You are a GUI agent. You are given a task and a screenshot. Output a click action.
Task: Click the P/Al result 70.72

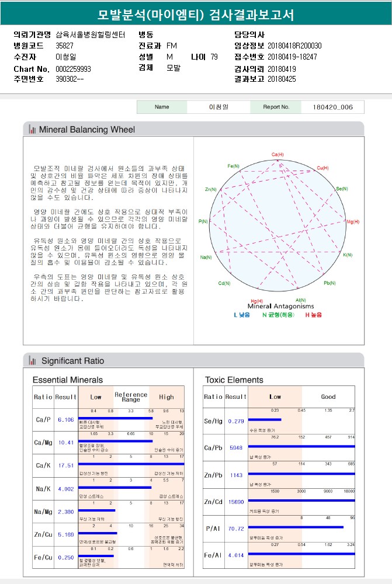click(x=236, y=529)
